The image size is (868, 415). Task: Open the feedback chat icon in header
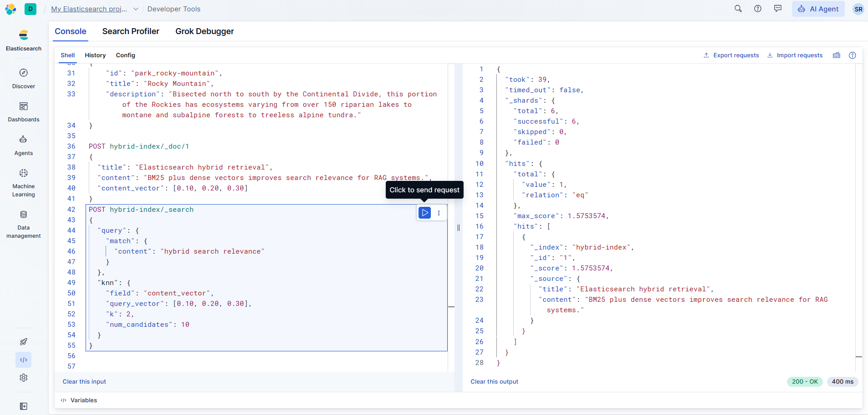click(x=778, y=9)
